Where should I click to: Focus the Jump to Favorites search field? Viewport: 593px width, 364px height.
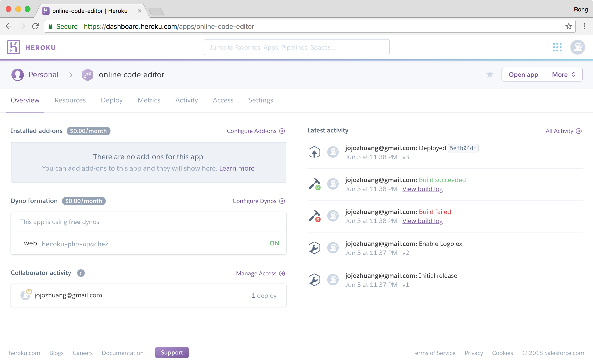click(296, 47)
